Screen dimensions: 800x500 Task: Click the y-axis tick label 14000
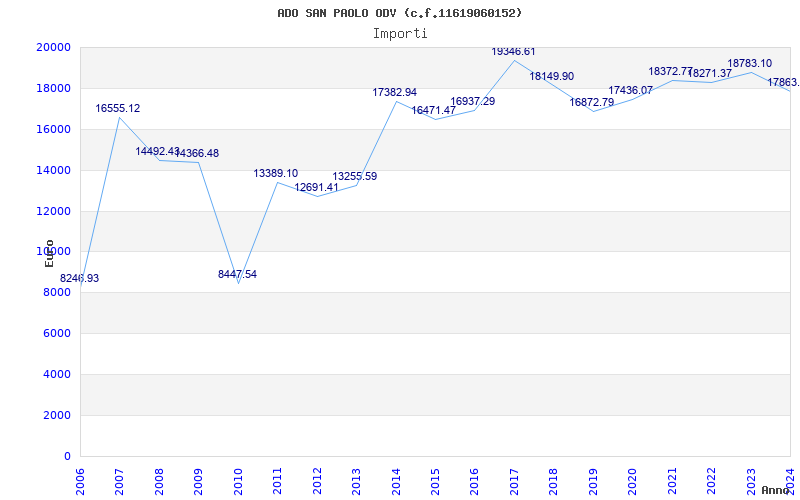point(54,170)
